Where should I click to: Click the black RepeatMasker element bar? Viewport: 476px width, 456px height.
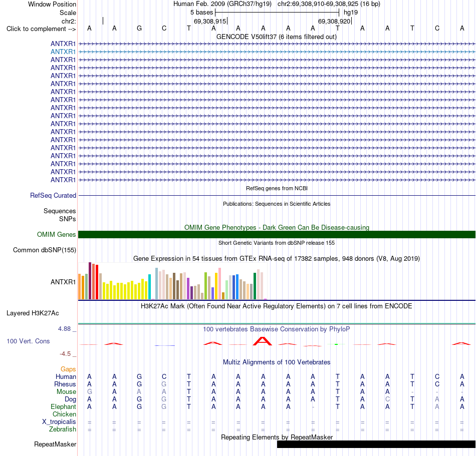click(x=376, y=444)
